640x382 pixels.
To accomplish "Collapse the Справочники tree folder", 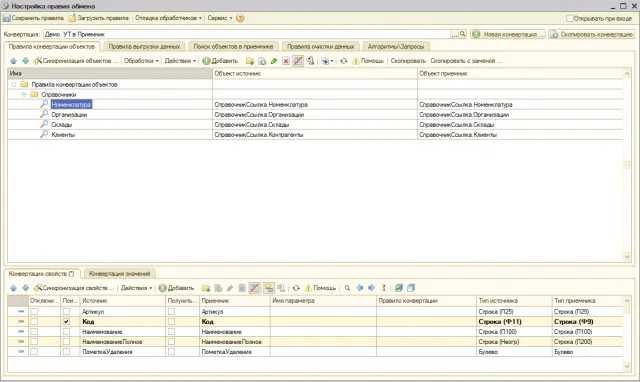I will 24,94.
